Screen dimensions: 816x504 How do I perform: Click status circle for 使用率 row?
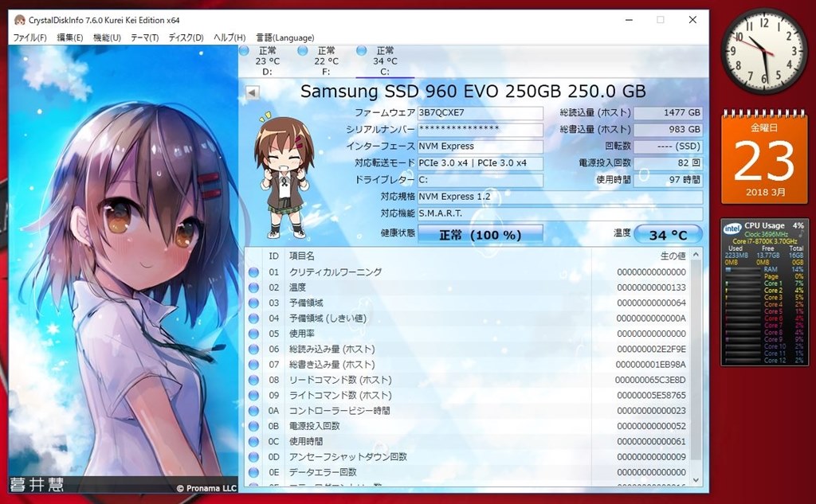pos(253,334)
